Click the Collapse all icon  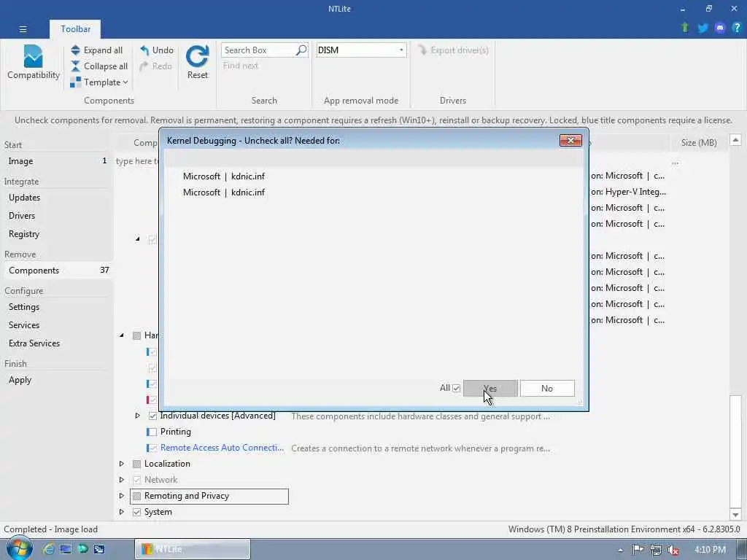pyautogui.click(x=75, y=66)
